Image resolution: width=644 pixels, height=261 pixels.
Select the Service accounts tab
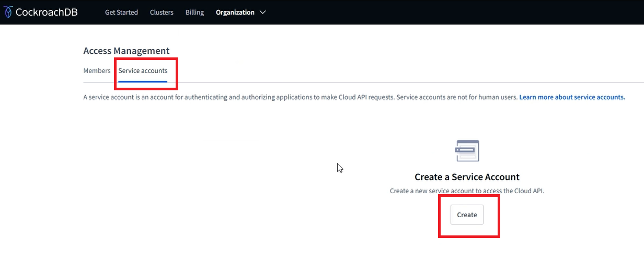[x=143, y=70]
